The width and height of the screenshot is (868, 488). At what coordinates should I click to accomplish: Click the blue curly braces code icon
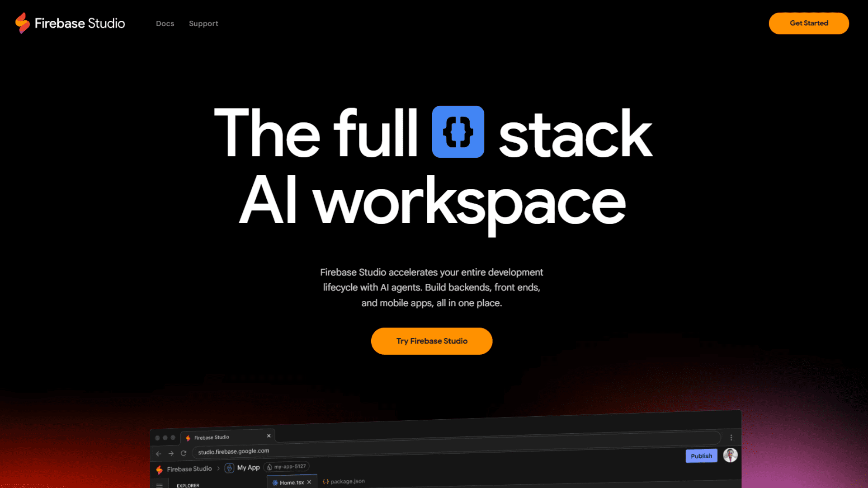458,131
